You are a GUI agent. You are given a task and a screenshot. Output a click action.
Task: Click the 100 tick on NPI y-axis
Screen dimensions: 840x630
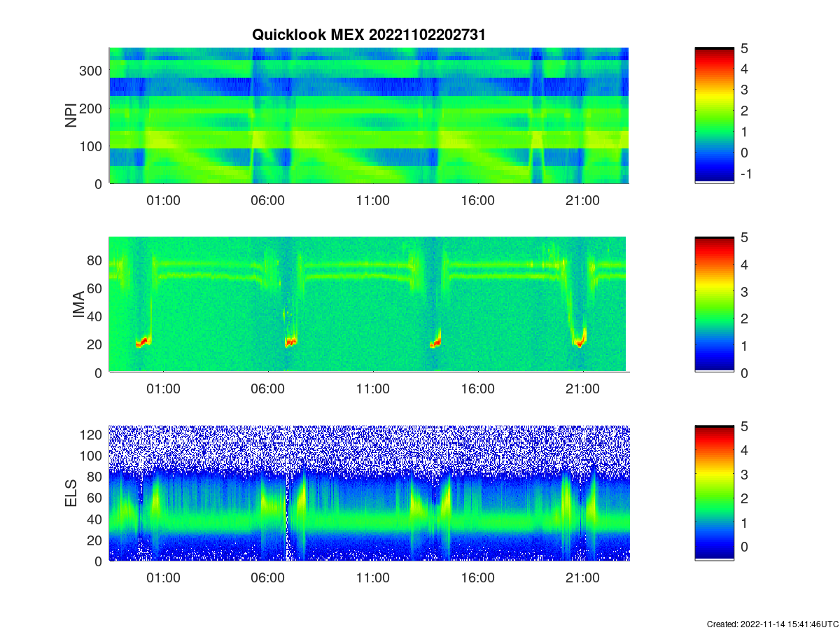(92, 146)
